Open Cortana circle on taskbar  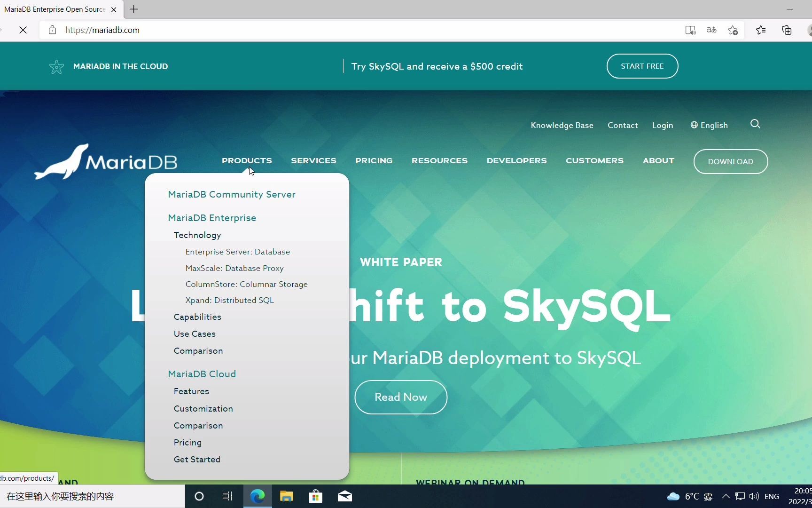point(199,496)
